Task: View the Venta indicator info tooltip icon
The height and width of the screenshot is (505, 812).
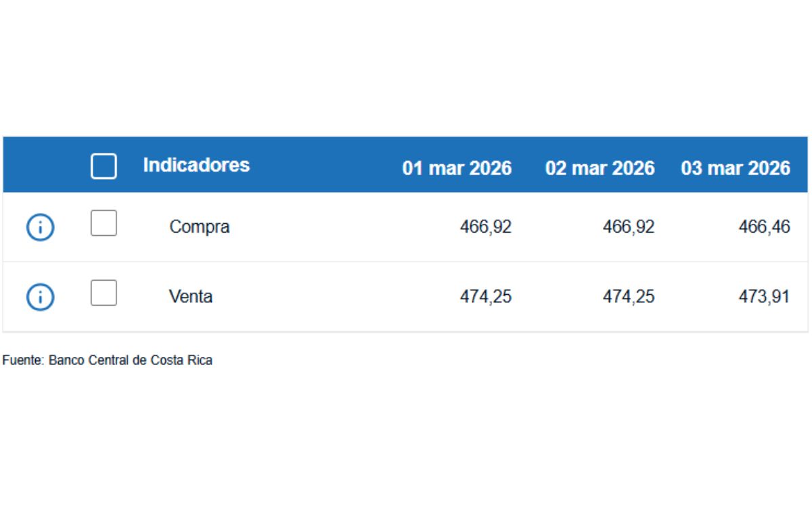Action: [x=39, y=296]
